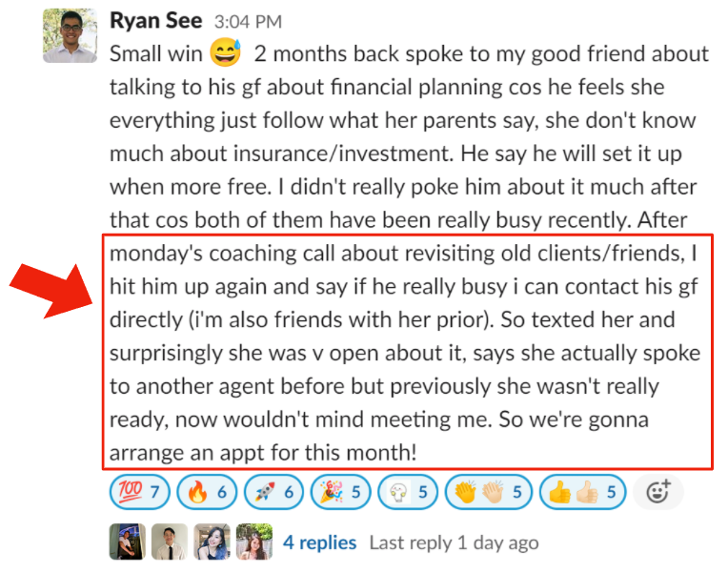The width and height of the screenshot is (728, 573).
Task: Open fourth replier avatar with green foliage
Action: [x=254, y=542]
